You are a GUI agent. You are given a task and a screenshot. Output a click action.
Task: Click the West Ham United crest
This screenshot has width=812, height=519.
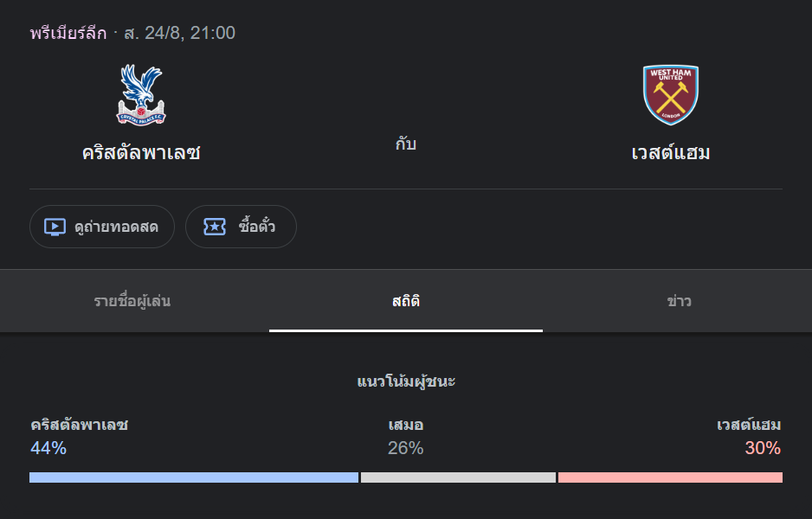pos(671,94)
